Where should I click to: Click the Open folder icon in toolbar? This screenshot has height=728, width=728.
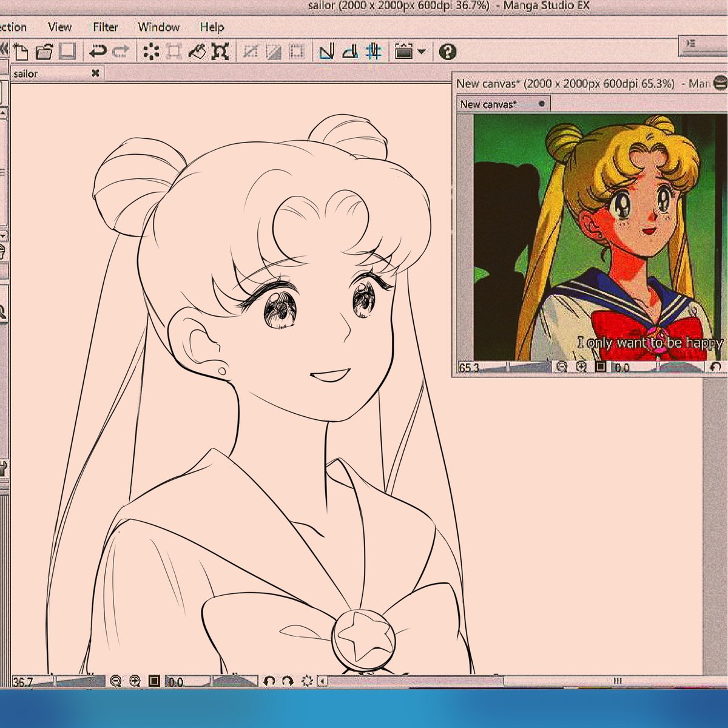(44, 52)
